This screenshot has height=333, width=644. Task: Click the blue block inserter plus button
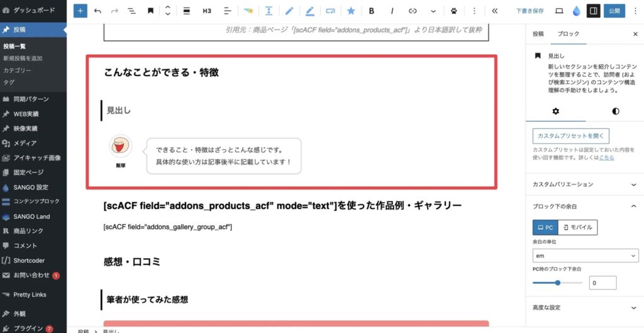click(80, 11)
